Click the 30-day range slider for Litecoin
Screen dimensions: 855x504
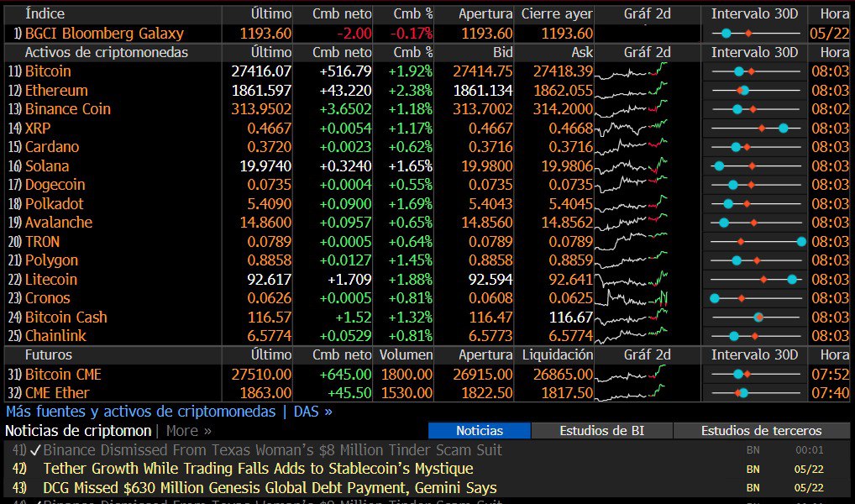coord(756,279)
